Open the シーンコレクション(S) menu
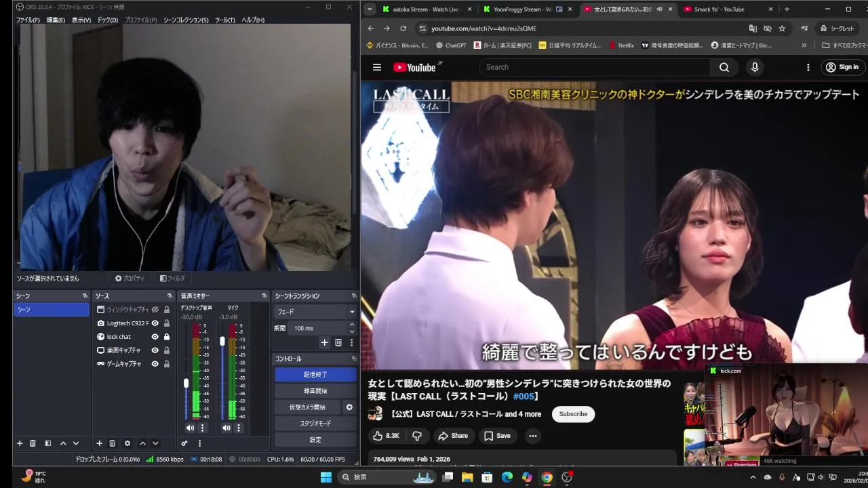This screenshot has height=488, width=868. click(186, 20)
